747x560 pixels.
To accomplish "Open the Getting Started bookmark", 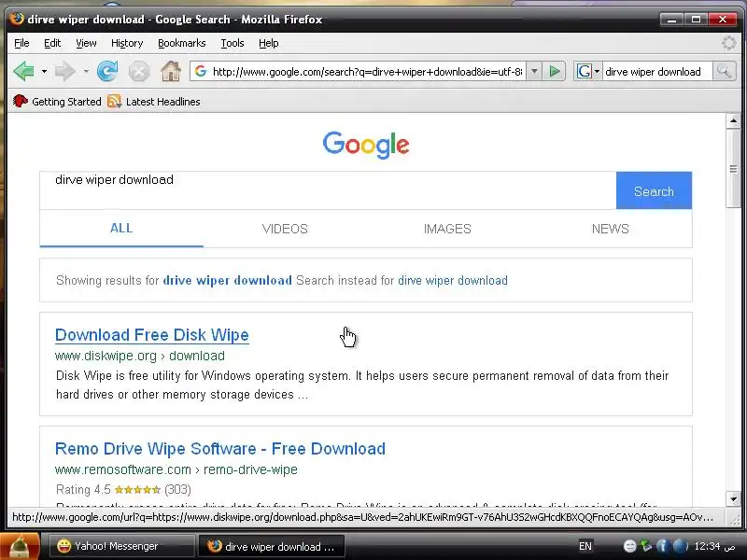I will tap(57, 102).
